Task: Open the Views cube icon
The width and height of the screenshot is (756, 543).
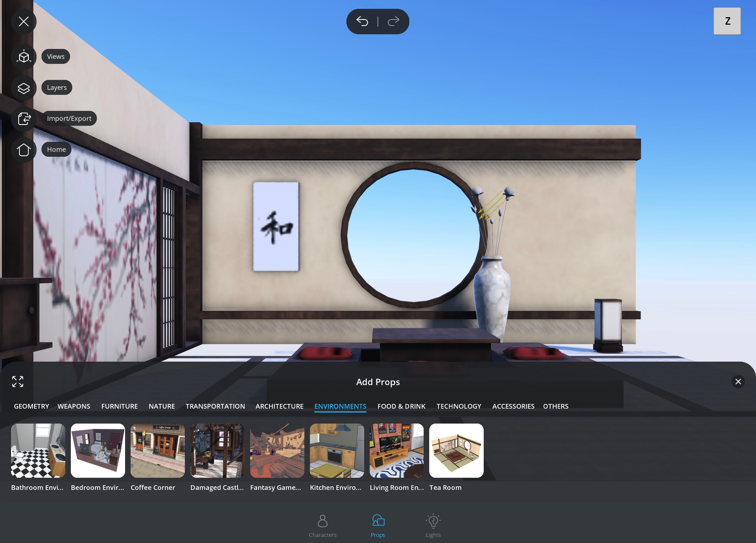Action: [x=24, y=57]
